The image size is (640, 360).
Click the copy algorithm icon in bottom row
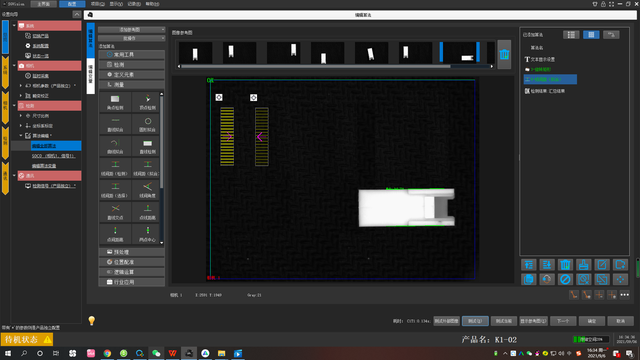pyautogui.click(x=529, y=279)
